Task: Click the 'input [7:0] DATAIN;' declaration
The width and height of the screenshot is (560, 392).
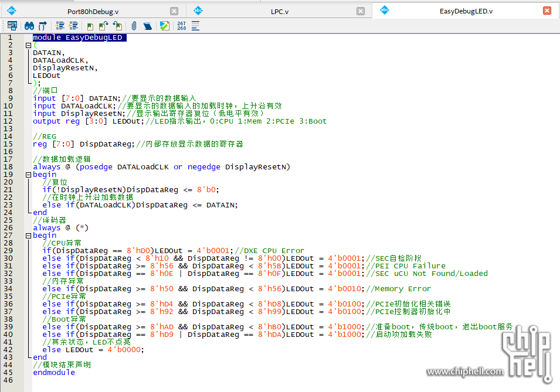Action: 77,98
